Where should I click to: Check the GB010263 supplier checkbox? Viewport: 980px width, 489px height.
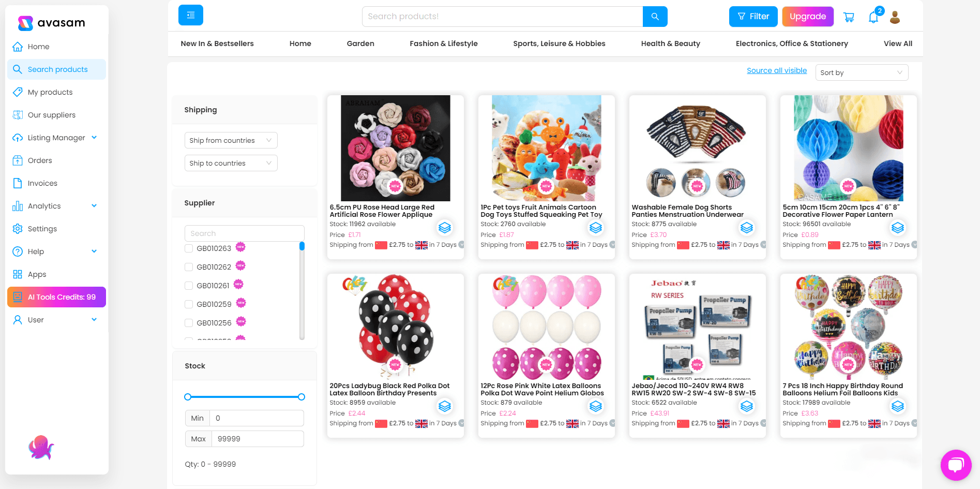click(188, 248)
